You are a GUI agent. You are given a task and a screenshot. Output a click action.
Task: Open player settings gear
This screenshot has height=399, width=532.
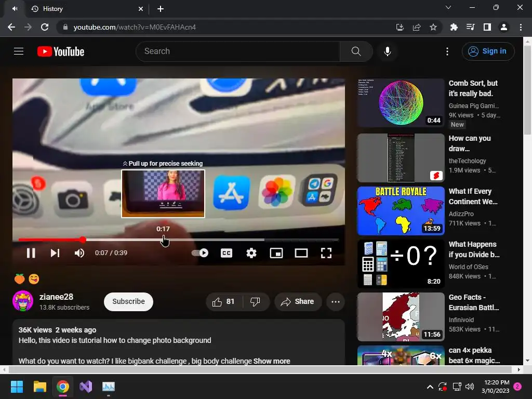tap(251, 253)
